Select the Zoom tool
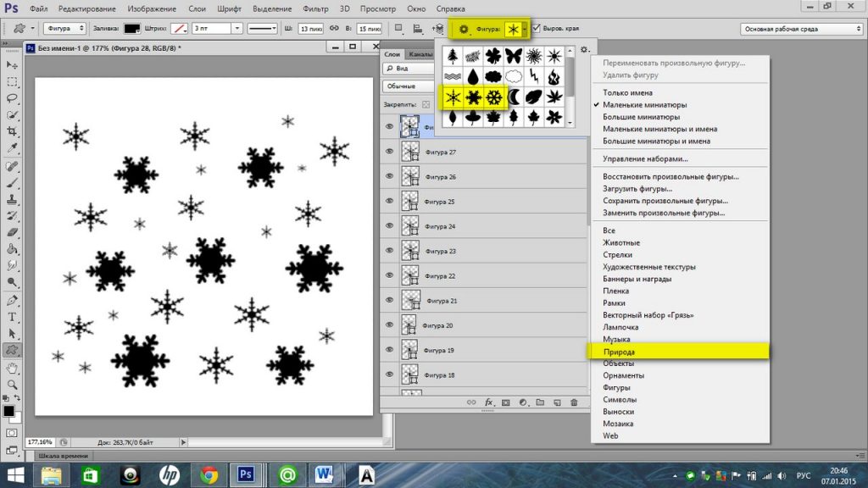 coord(12,385)
